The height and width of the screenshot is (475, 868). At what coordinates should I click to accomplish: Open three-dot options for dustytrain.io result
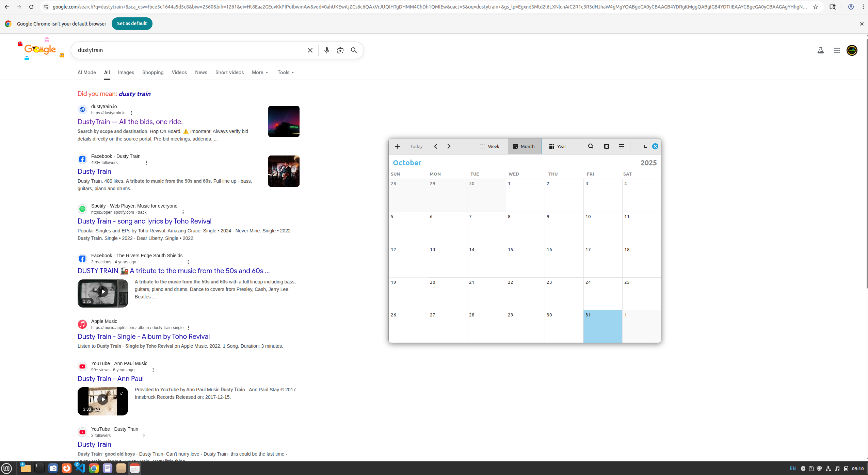[x=131, y=113]
